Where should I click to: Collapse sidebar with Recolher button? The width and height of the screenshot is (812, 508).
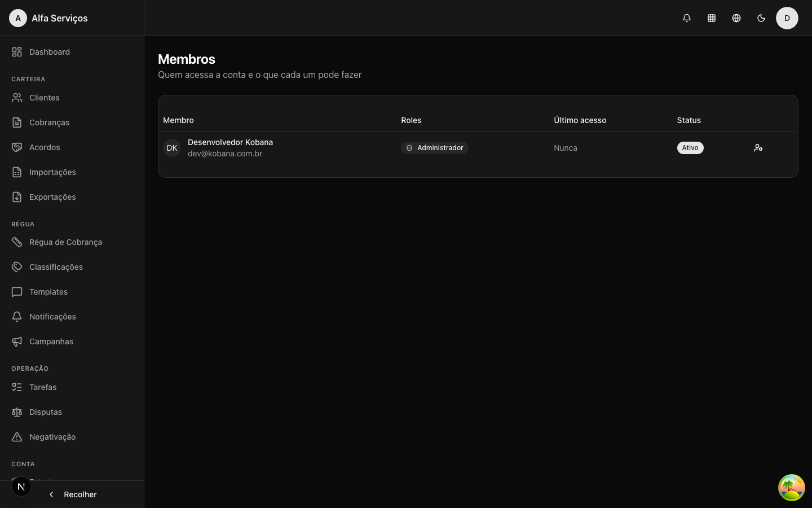tap(72, 494)
